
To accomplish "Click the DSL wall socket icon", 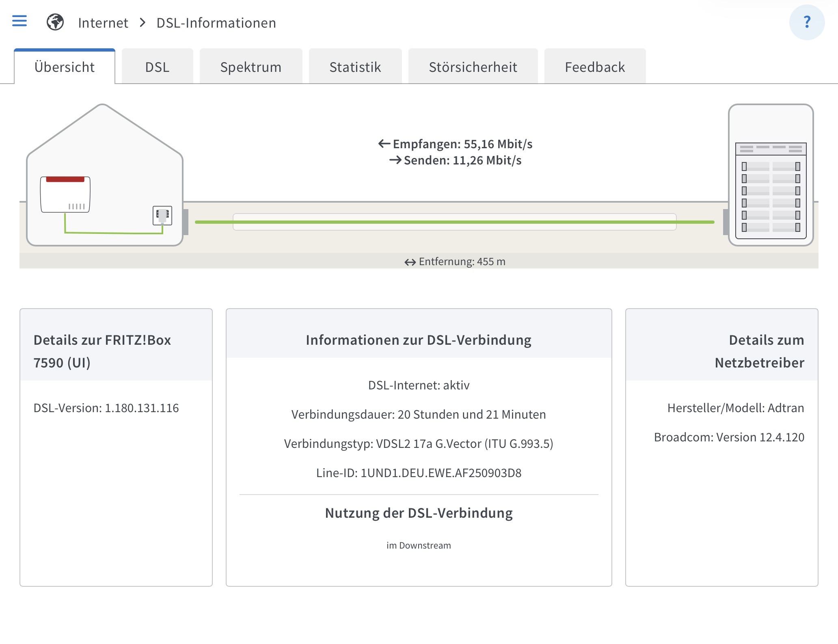I will [162, 215].
